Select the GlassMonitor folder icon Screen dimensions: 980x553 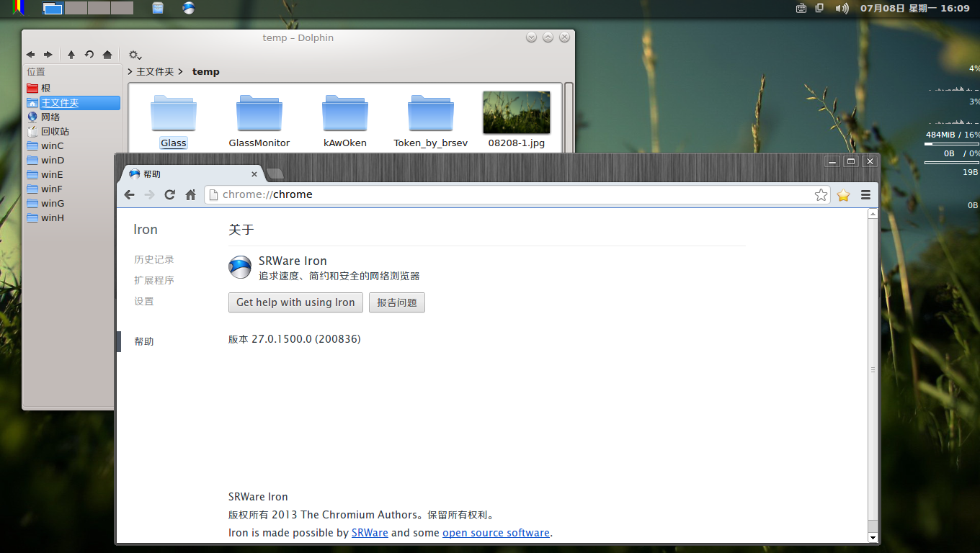pos(259,113)
